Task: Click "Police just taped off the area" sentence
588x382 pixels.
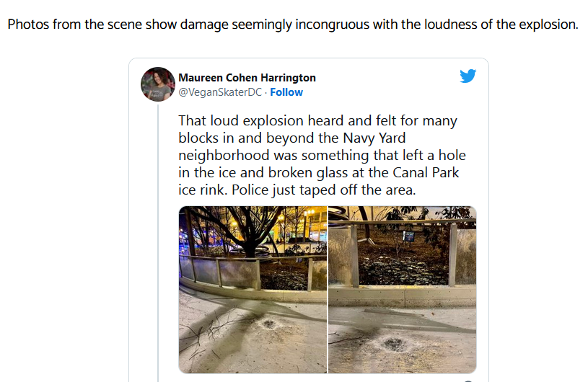Action: click(x=324, y=190)
